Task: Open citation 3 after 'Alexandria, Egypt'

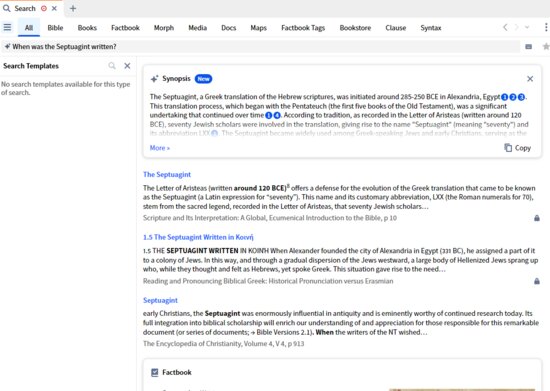Action: point(521,97)
